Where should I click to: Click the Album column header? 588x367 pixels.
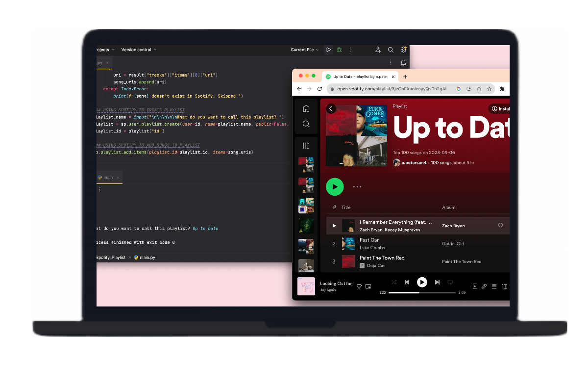(x=449, y=208)
